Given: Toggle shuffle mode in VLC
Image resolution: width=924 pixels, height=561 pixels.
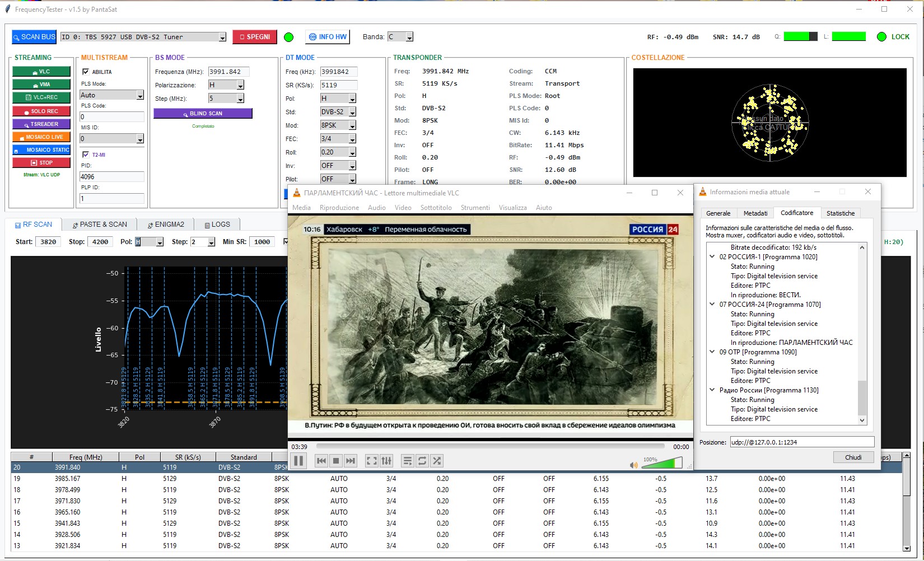Looking at the screenshot, I should tap(437, 461).
